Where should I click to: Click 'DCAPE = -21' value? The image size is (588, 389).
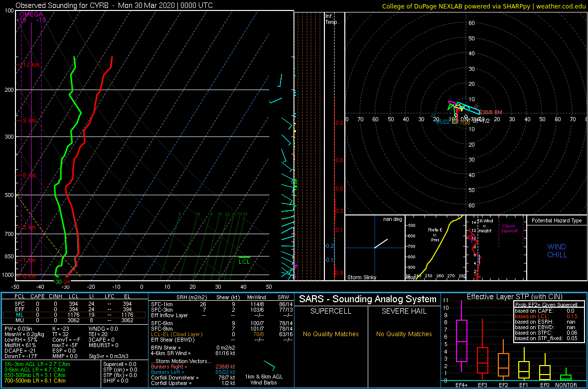pyautogui.click(x=20, y=350)
